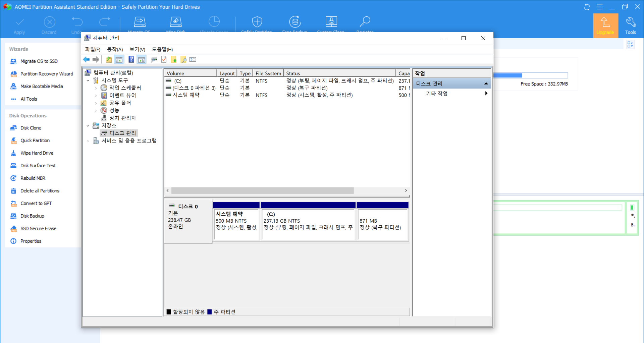Viewport: 644px width, 343px height.
Task: Expand the 성능 tree node
Action: (96, 111)
